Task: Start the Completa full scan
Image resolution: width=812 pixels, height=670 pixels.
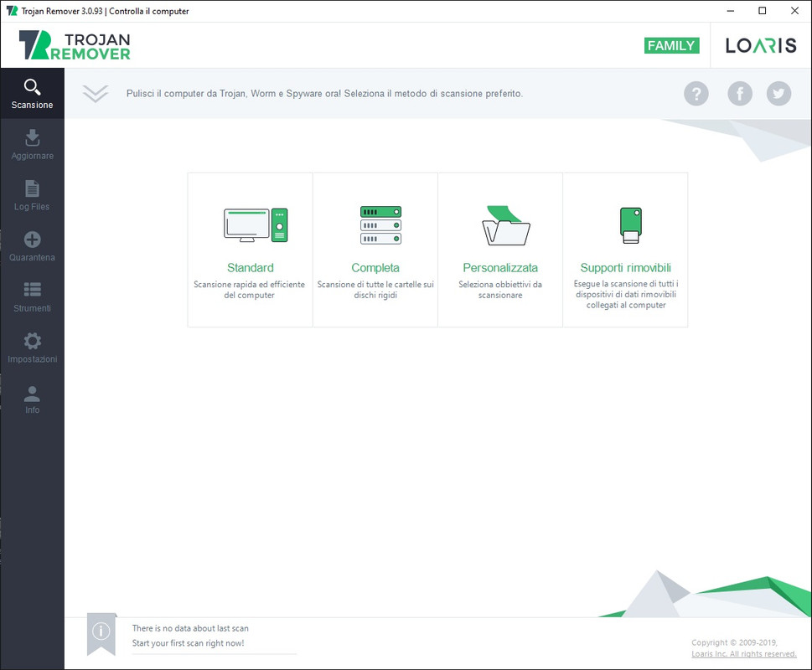Action: coord(375,250)
